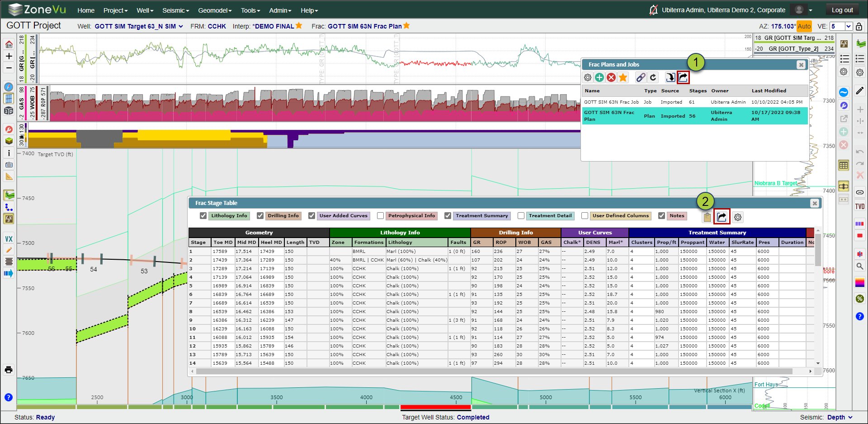The image size is (868, 424).
Task: Click the DEMO FINAL interpretation link
Action: pyautogui.click(x=273, y=26)
